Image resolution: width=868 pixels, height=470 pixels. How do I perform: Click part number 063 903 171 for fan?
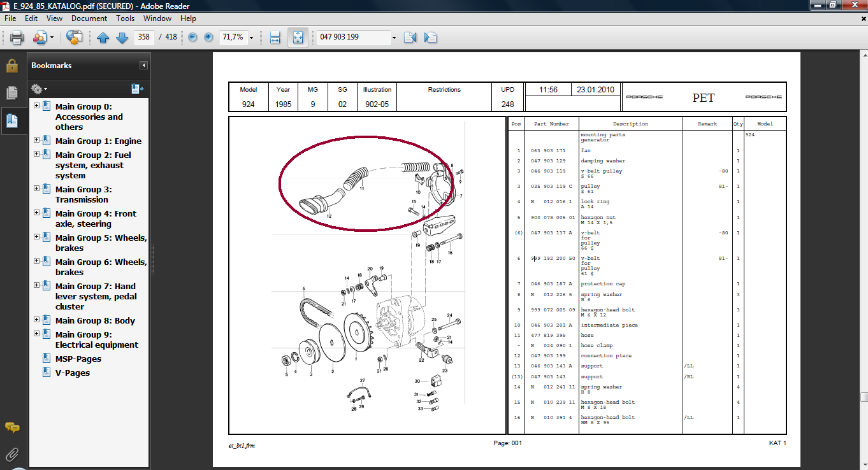548,150
